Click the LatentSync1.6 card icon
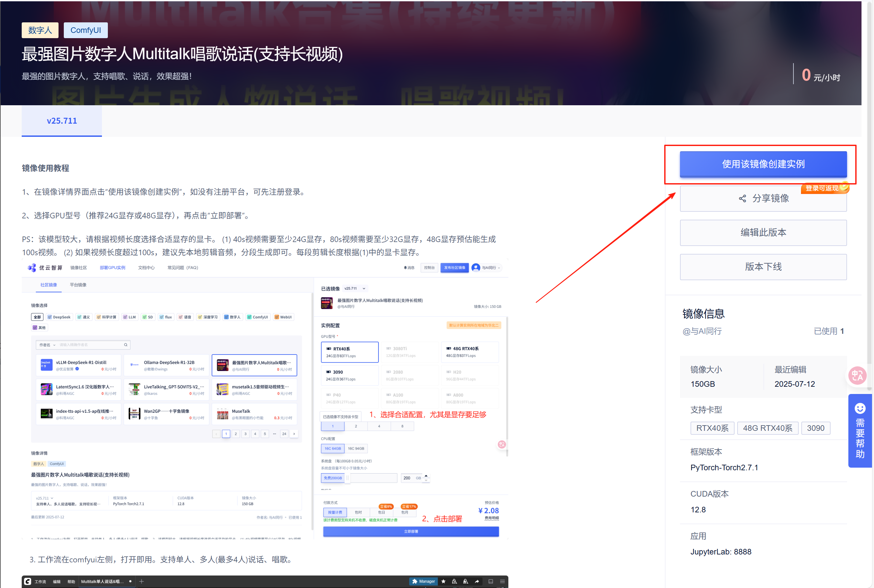Screen dimensions: 874x588 46,389
